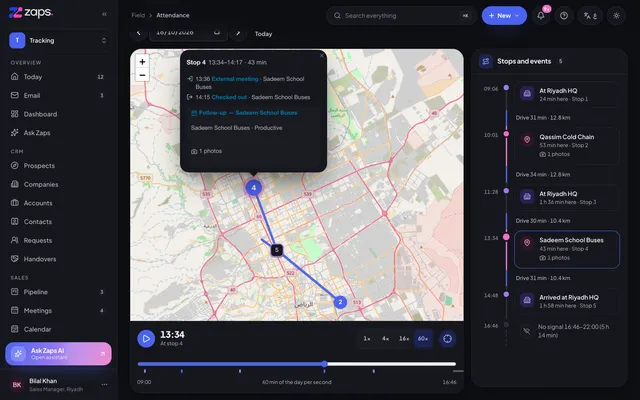Select At Riyadh HQ Stop 1 card

(x=566, y=94)
